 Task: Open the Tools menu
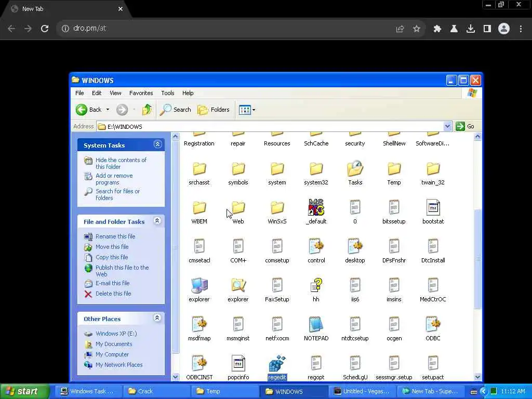point(168,93)
